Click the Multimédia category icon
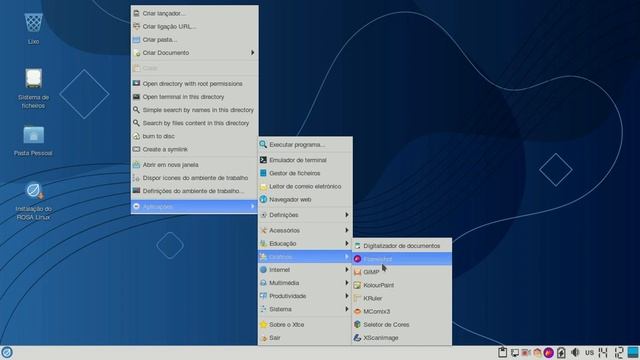This screenshot has width=640, height=360. click(263, 283)
